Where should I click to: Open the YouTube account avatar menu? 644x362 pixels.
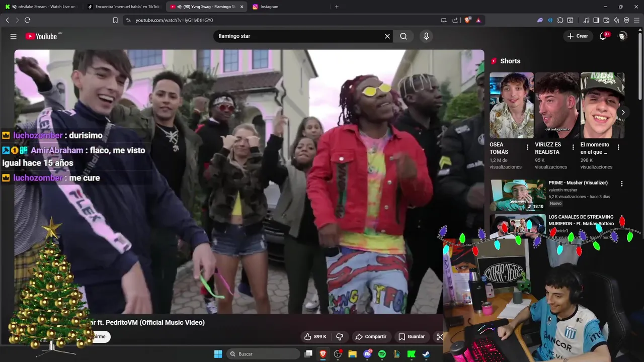pos(622,36)
